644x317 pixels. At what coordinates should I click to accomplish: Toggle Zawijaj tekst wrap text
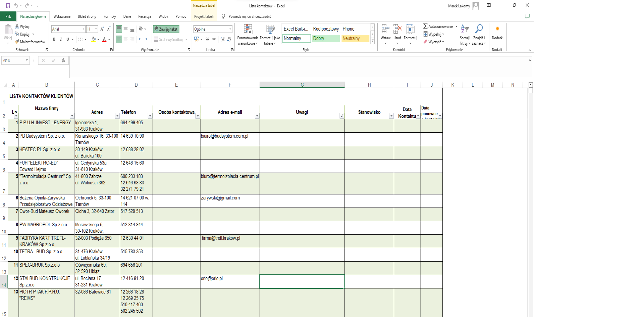click(166, 29)
